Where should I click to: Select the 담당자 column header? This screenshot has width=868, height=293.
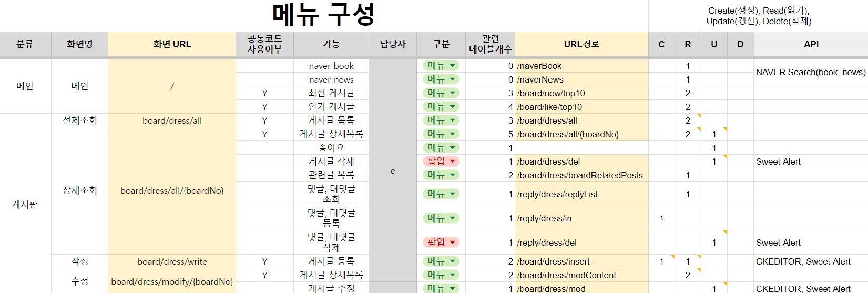[393, 44]
